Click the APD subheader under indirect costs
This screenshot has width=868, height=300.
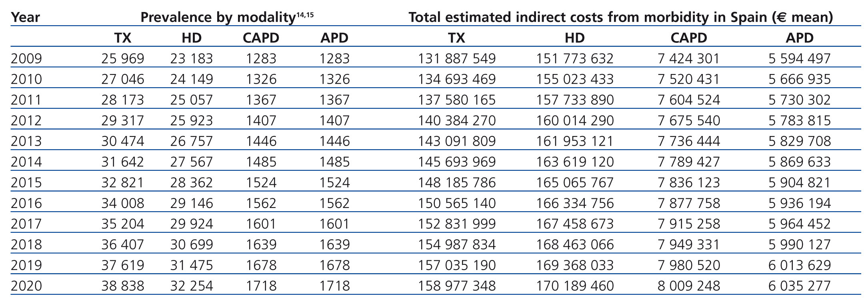click(799, 38)
